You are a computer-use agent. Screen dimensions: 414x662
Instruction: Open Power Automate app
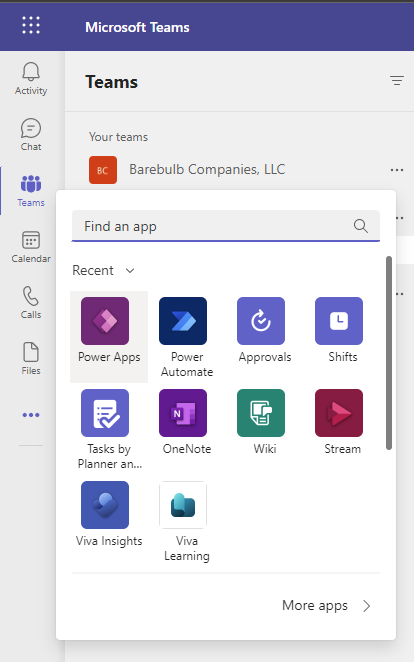pos(187,337)
